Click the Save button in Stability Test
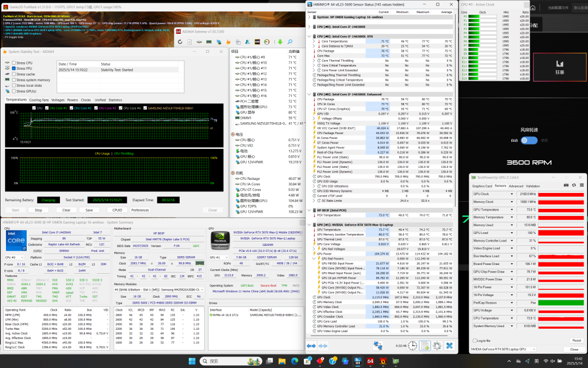Screen dimensions: 588x368 pos(89,210)
